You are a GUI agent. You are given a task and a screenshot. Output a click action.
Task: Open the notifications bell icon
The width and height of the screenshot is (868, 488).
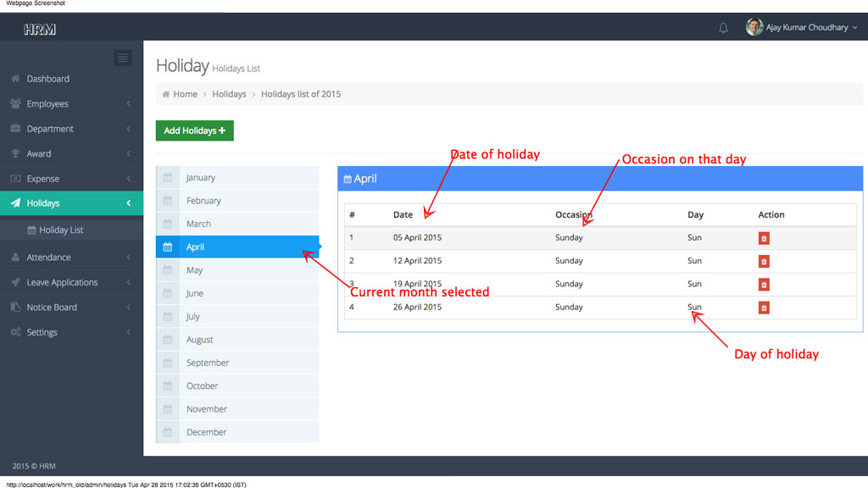click(723, 28)
